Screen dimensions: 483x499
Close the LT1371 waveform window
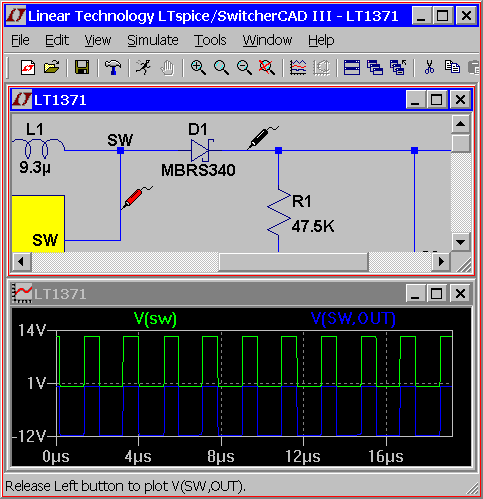460,293
